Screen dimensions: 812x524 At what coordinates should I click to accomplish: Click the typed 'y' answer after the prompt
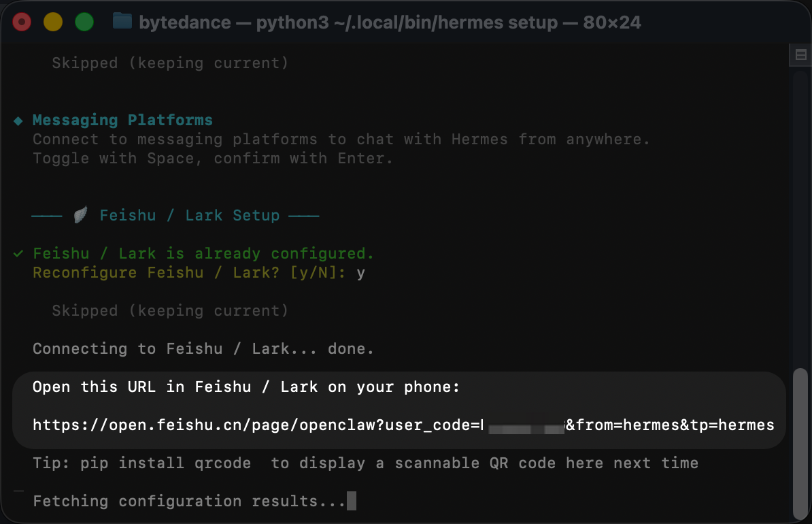[361, 273]
